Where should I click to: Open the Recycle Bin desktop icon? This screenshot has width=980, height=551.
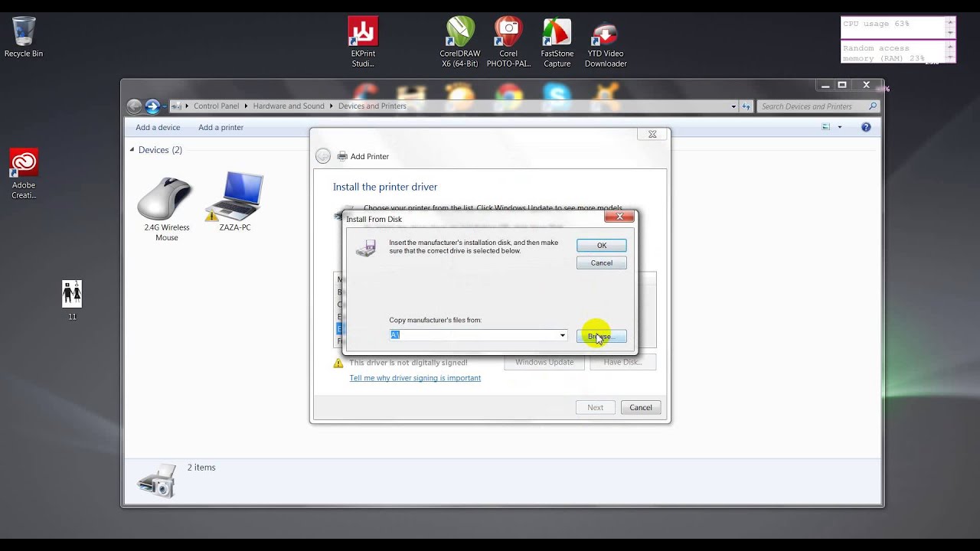24,37
